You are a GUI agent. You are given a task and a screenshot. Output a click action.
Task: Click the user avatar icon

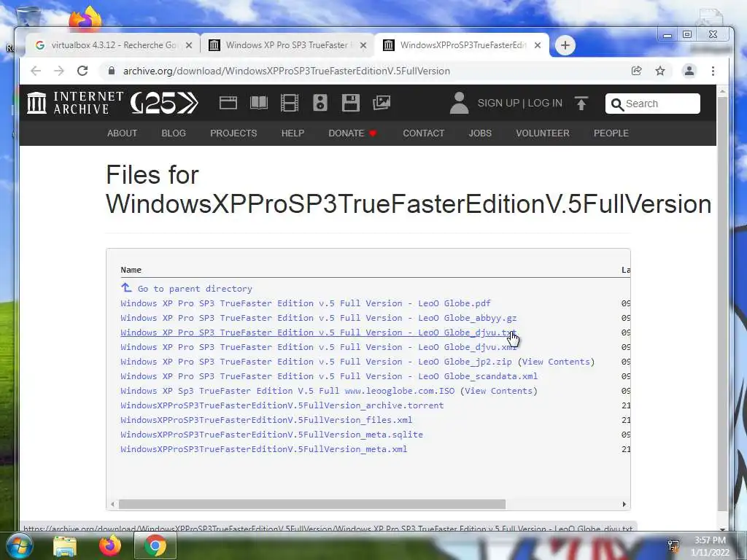(460, 103)
